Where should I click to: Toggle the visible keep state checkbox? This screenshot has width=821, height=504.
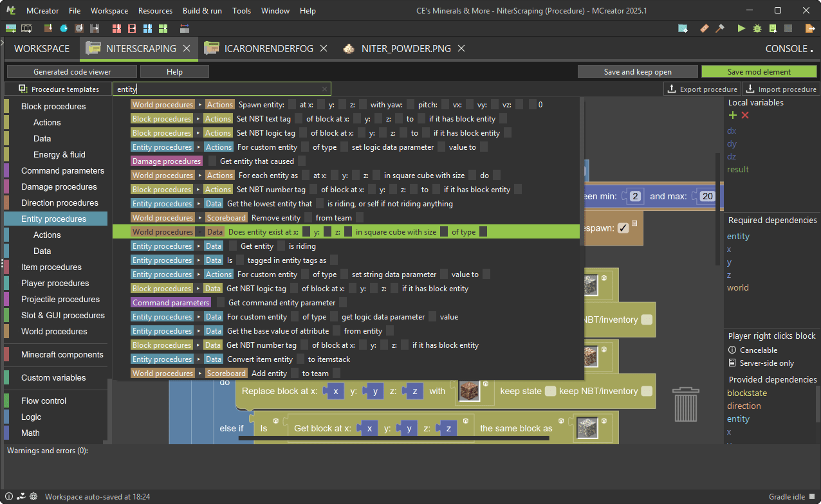coord(550,391)
